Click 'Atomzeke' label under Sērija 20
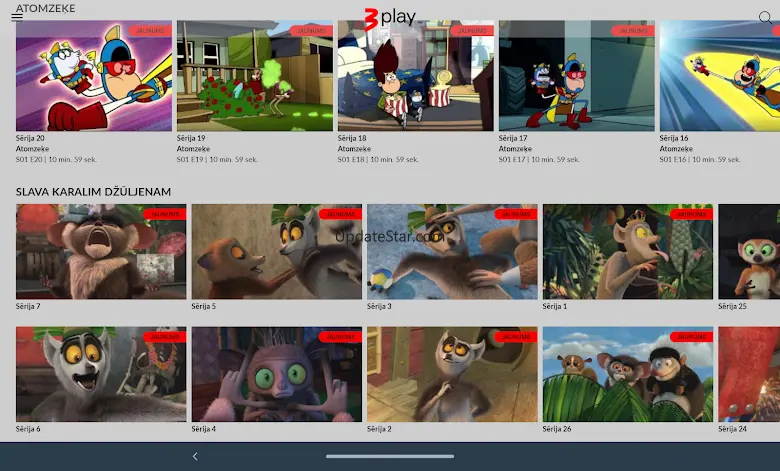The image size is (780, 471). point(32,149)
